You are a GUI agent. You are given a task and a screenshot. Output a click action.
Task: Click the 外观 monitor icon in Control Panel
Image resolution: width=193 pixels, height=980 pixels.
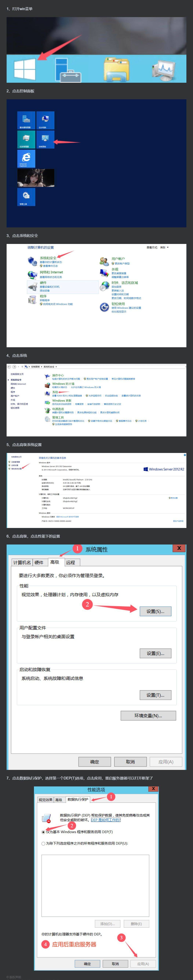104,273
